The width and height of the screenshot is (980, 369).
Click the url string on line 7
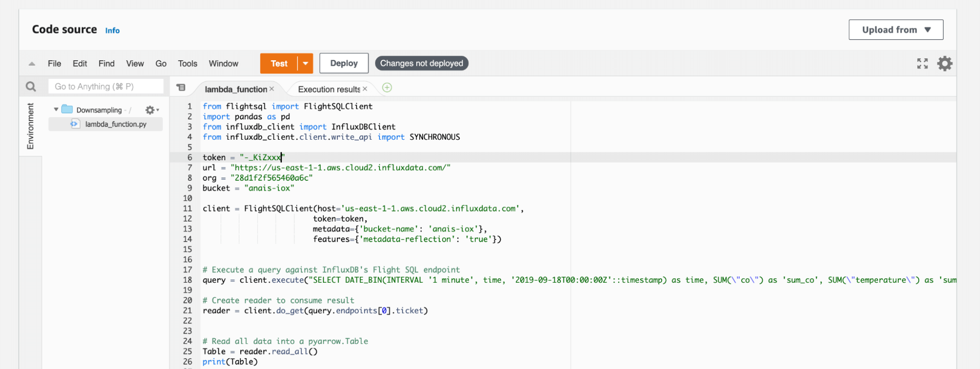click(x=340, y=168)
